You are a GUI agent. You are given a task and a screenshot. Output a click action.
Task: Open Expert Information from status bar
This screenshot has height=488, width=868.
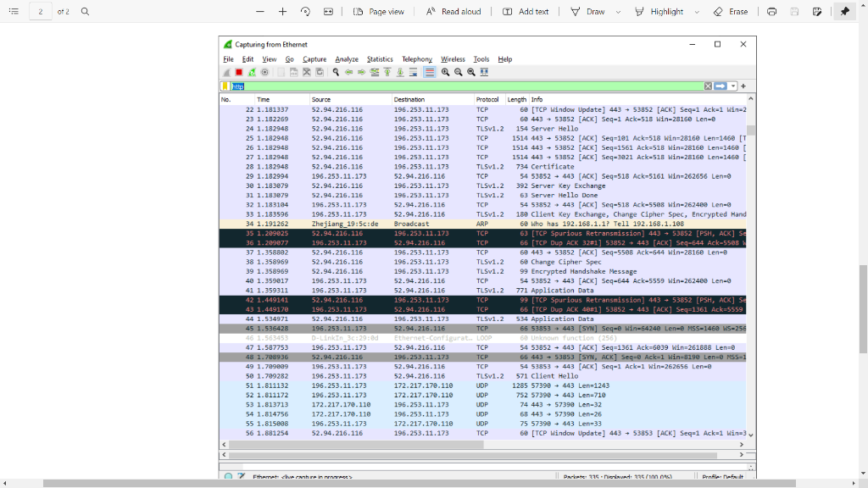[x=226, y=477]
